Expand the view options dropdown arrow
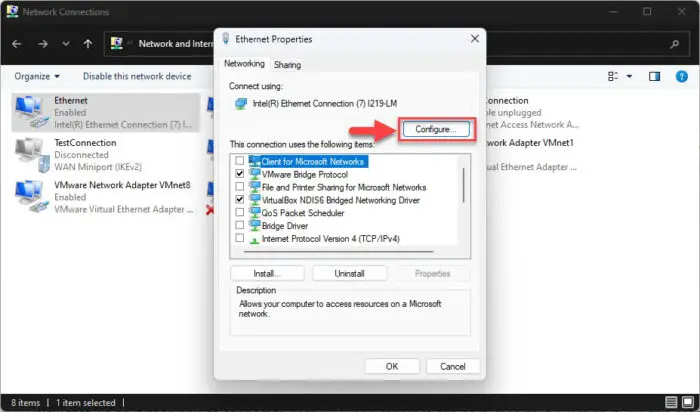Viewport: 700px width, 412px height. (x=629, y=76)
